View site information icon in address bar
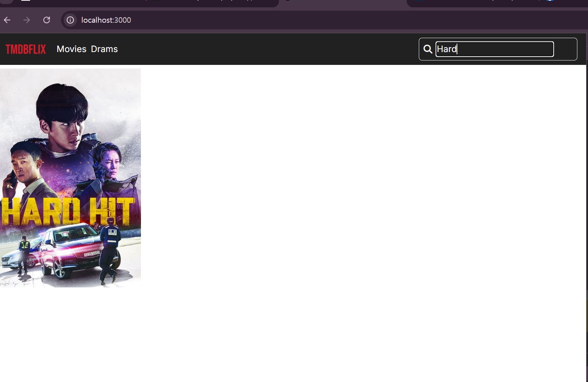The image size is (588, 382). (70, 20)
